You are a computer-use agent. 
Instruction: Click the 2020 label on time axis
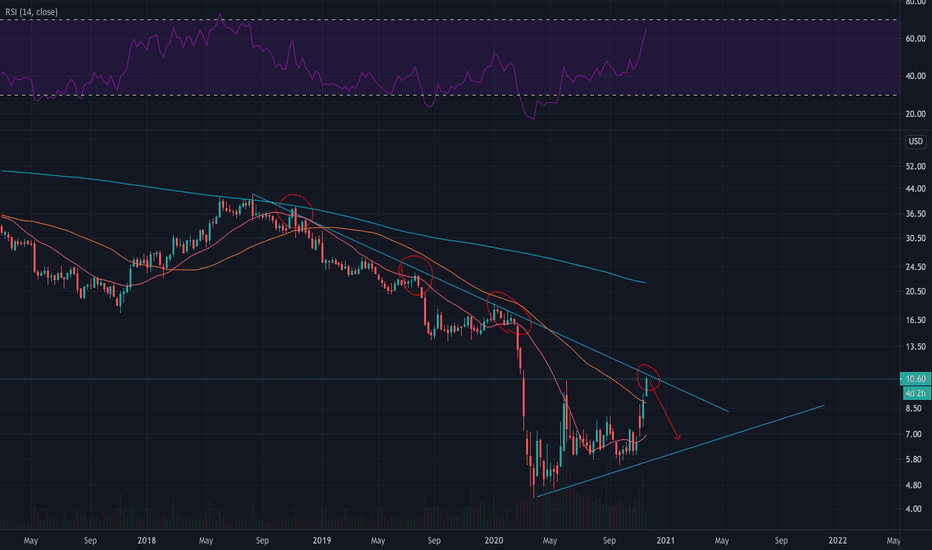tap(494, 540)
